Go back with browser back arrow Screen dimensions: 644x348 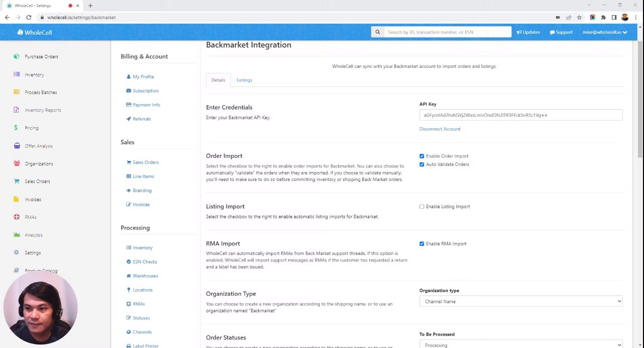[7, 17]
